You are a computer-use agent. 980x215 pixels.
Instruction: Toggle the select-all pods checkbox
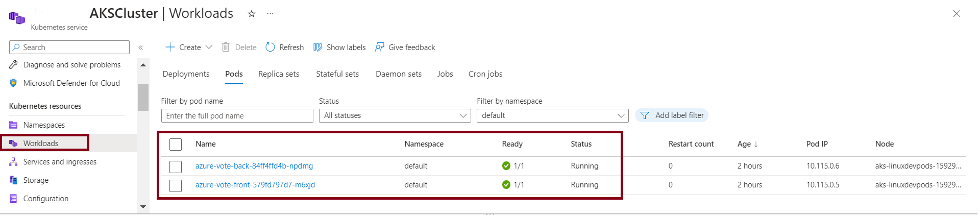pyautogui.click(x=176, y=145)
